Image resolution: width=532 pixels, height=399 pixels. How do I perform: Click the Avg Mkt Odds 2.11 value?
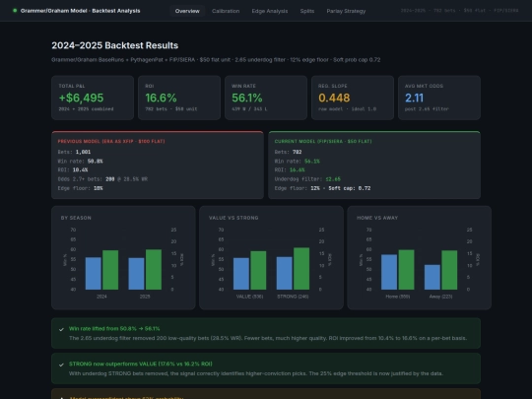point(414,98)
